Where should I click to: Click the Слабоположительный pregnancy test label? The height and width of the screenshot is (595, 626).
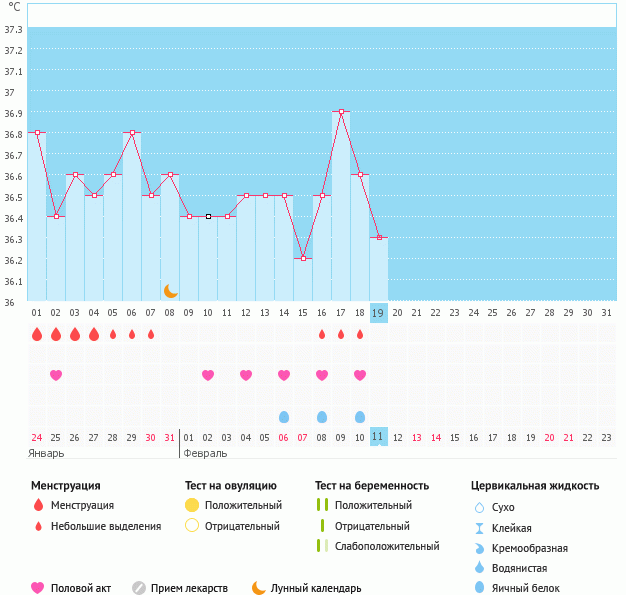pos(387,546)
